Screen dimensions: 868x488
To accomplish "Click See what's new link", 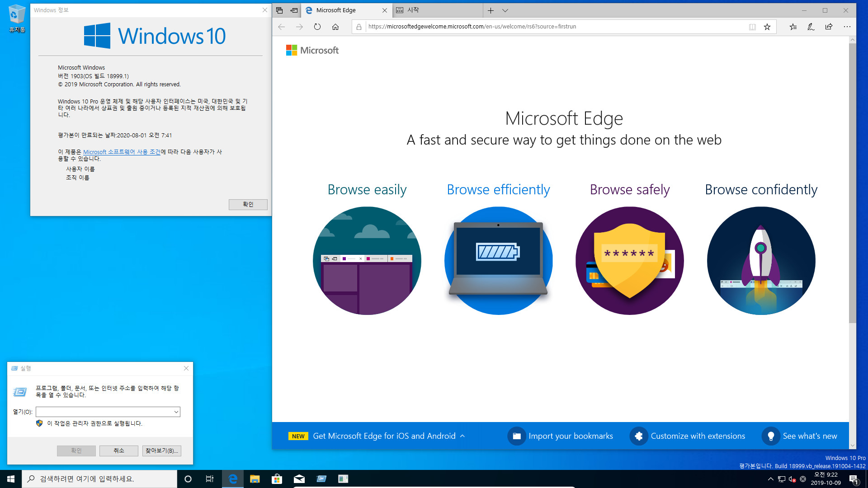I will (810, 436).
